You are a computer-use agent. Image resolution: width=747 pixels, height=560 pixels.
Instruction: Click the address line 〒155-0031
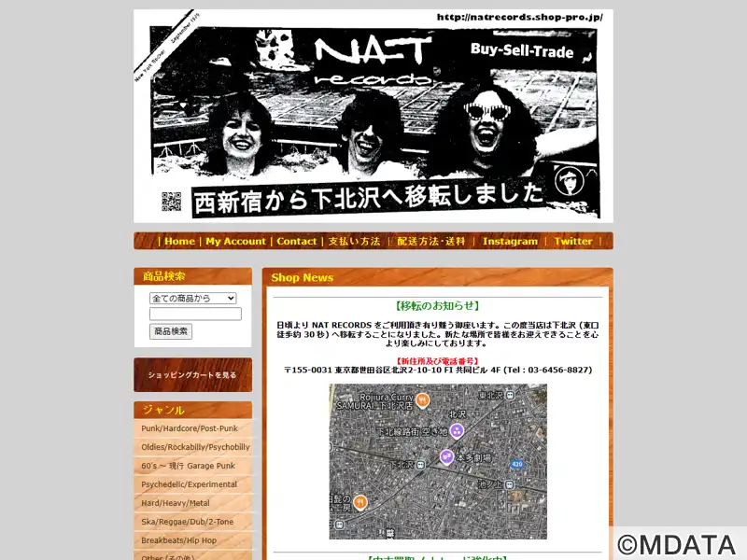pos(438,370)
